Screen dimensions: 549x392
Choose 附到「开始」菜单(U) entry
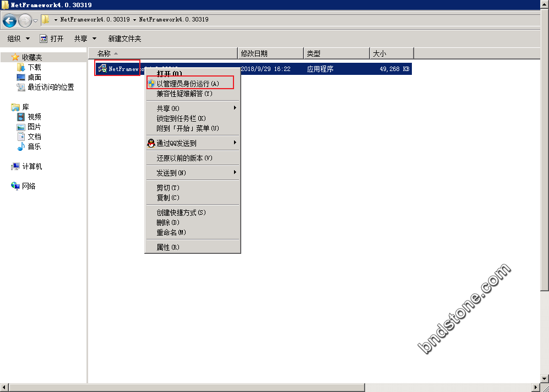tap(193, 128)
